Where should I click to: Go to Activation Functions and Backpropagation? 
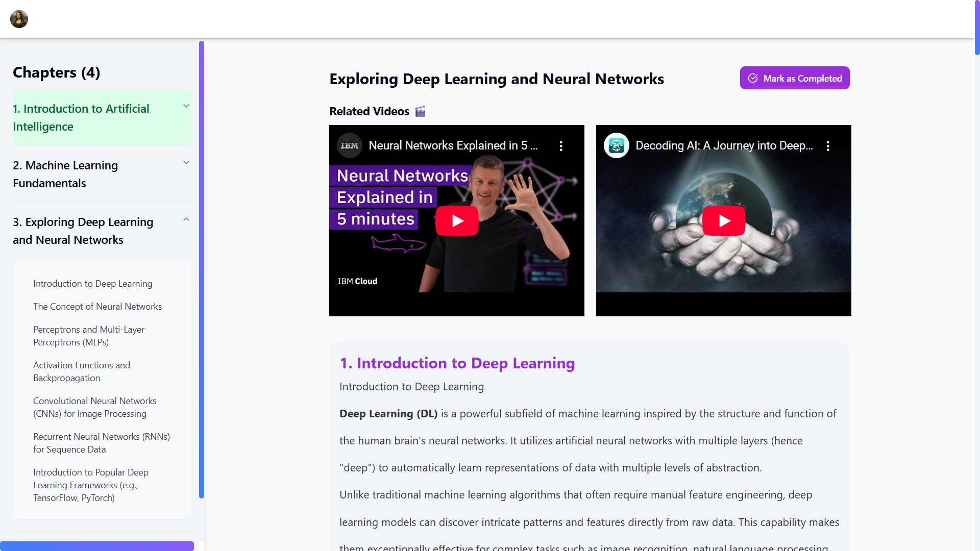(82, 371)
